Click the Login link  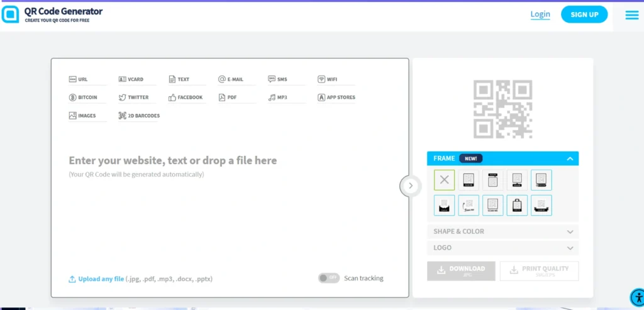(x=540, y=14)
